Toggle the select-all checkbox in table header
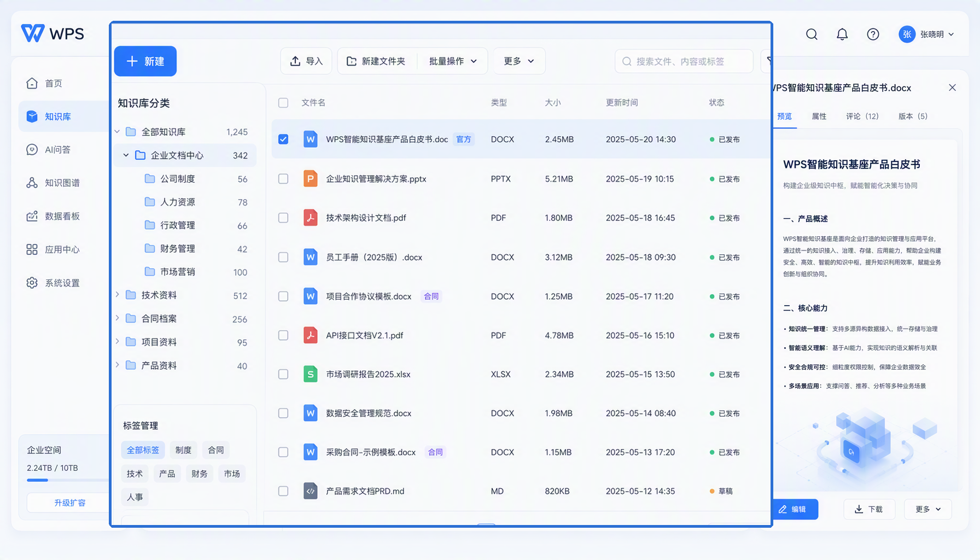 (283, 103)
